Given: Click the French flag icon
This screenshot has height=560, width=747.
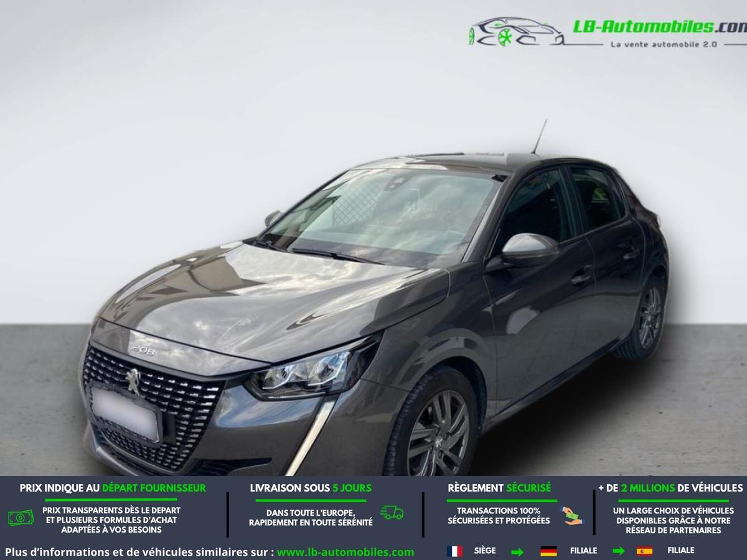Looking at the screenshot, I should tap(454, 551).
